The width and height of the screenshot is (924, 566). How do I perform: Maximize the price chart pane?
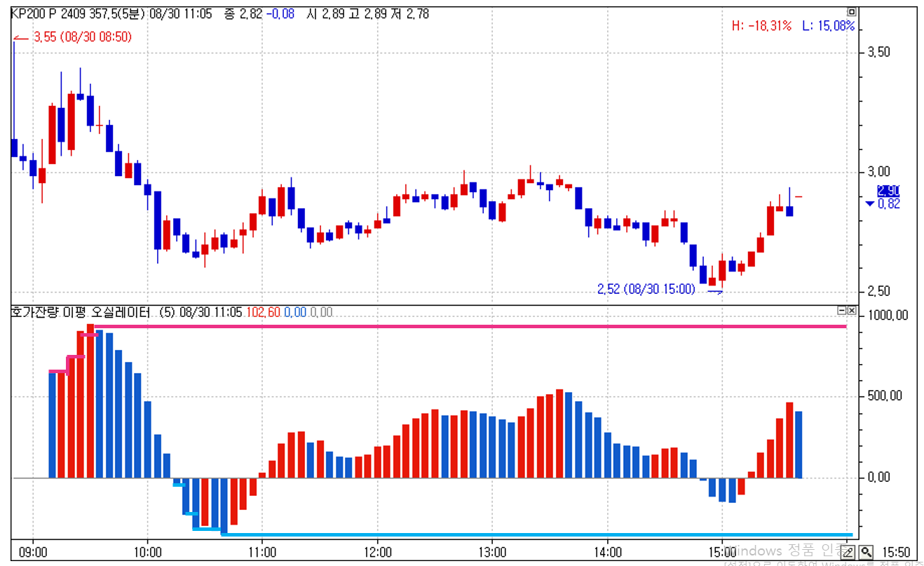852,12
